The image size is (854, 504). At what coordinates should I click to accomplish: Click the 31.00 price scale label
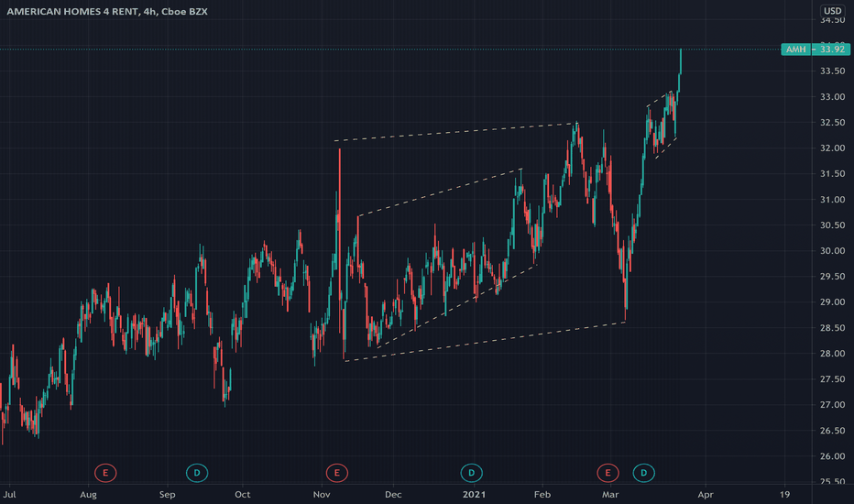pos(833,200)
